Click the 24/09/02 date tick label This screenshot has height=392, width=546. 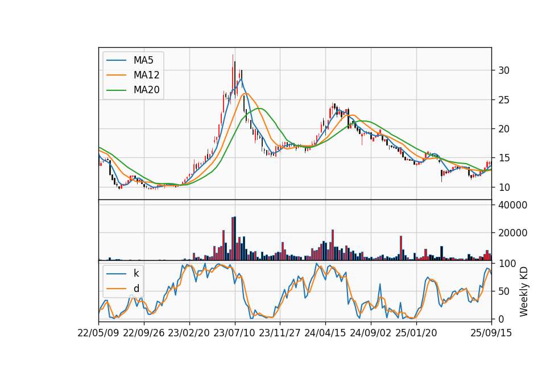pos(370,333)
